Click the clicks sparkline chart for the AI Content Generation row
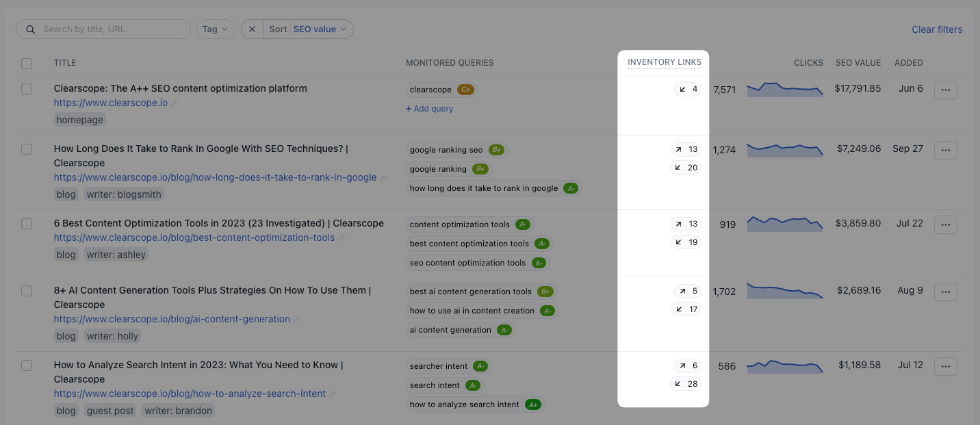This screenshot has width=980, height=425. [x=784, y=292]
